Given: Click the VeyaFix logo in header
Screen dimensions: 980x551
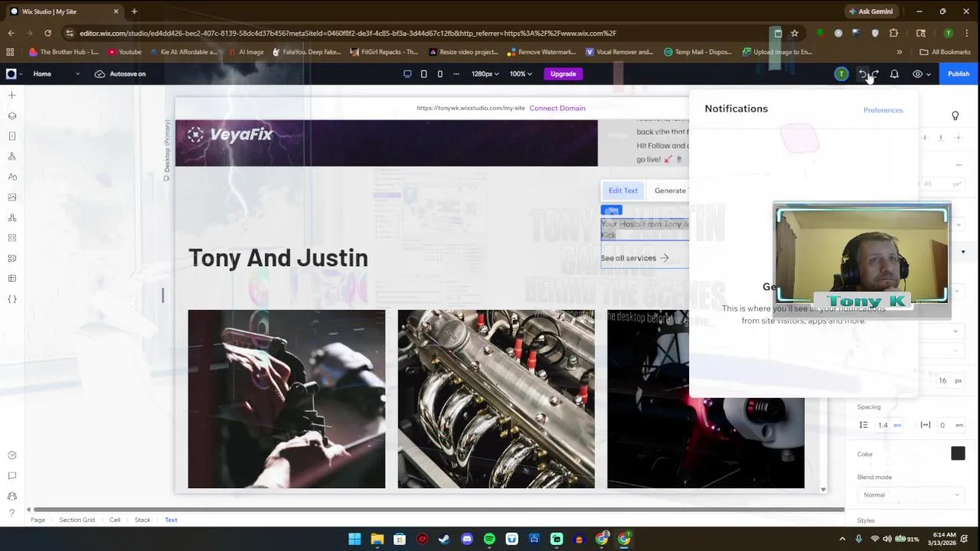Looking at the screenshot, I should pos(230,135).
